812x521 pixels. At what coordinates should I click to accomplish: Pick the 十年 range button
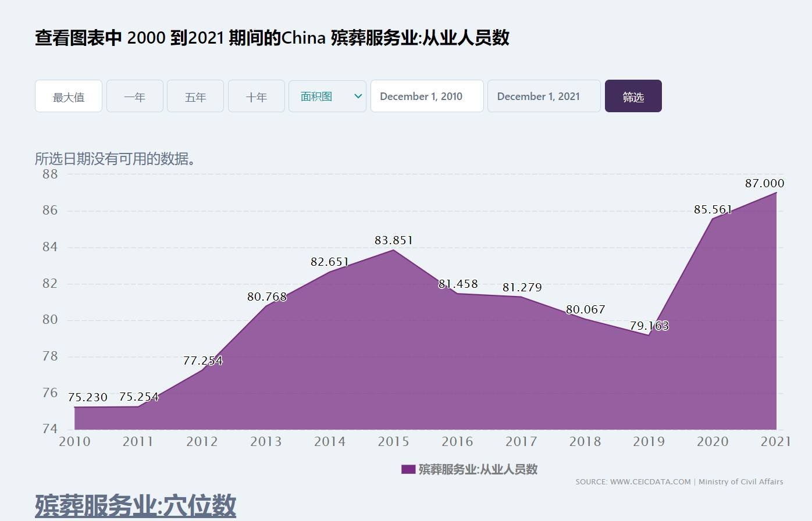click(x=256, y=97)
